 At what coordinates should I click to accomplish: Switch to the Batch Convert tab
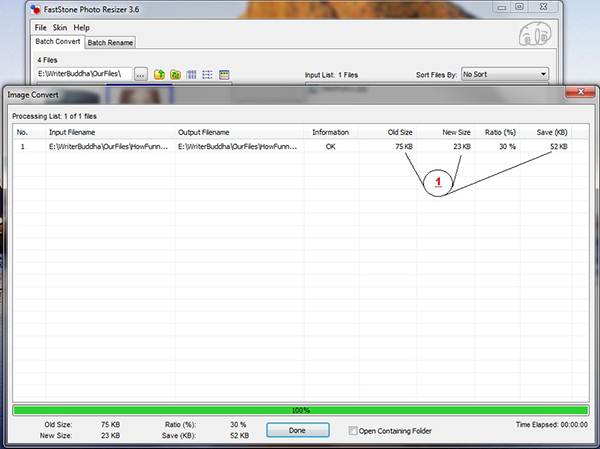tap(57, 41)
